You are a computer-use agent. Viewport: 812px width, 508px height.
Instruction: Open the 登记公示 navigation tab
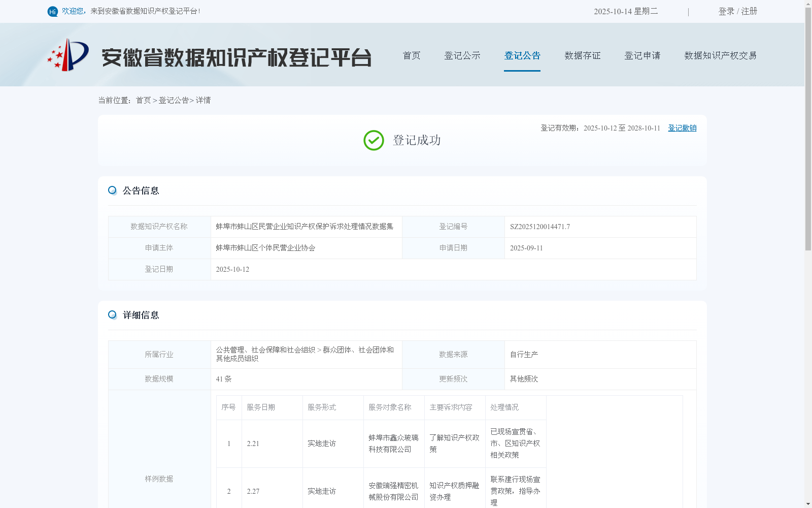click(462, 55)
